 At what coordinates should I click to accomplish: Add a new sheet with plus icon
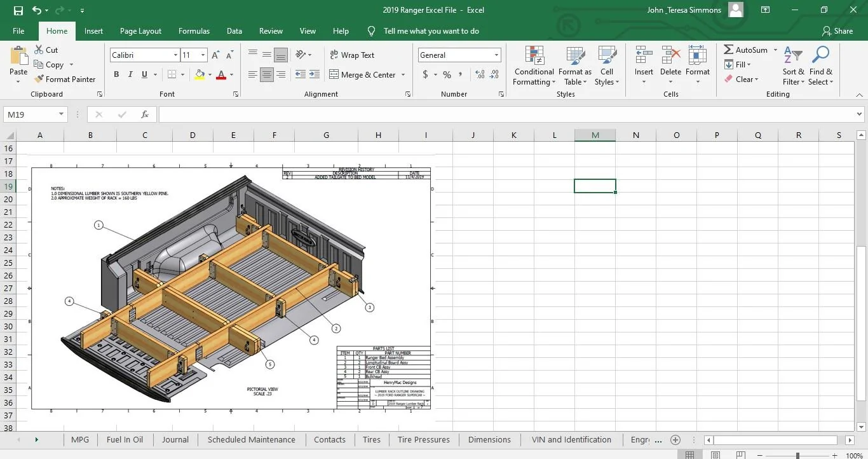(x=675, y=440)
